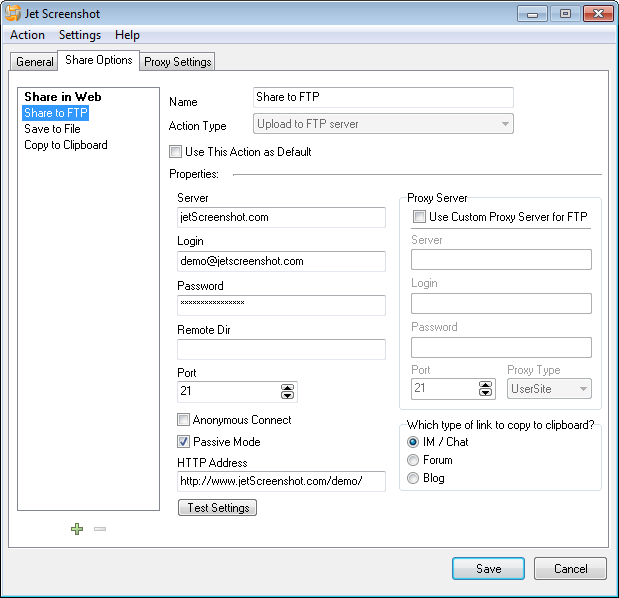Open the Action Type dropdown
619x598 pixels.
[384, 125]
